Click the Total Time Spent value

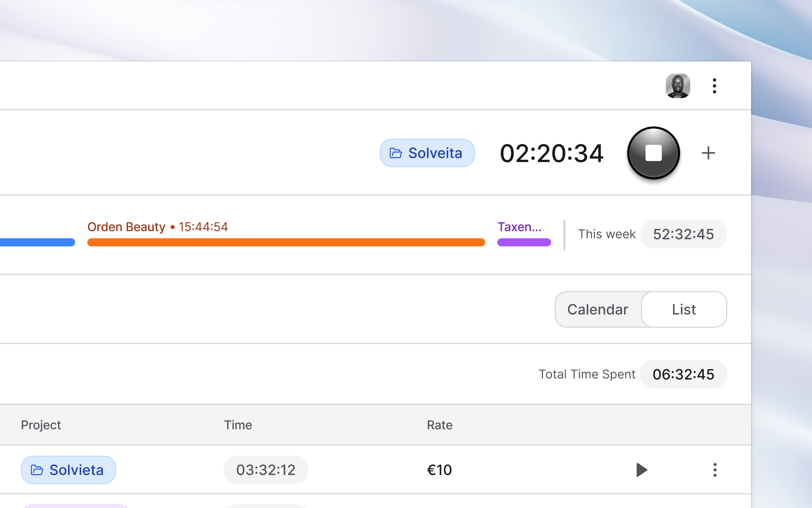pos(683,374)
